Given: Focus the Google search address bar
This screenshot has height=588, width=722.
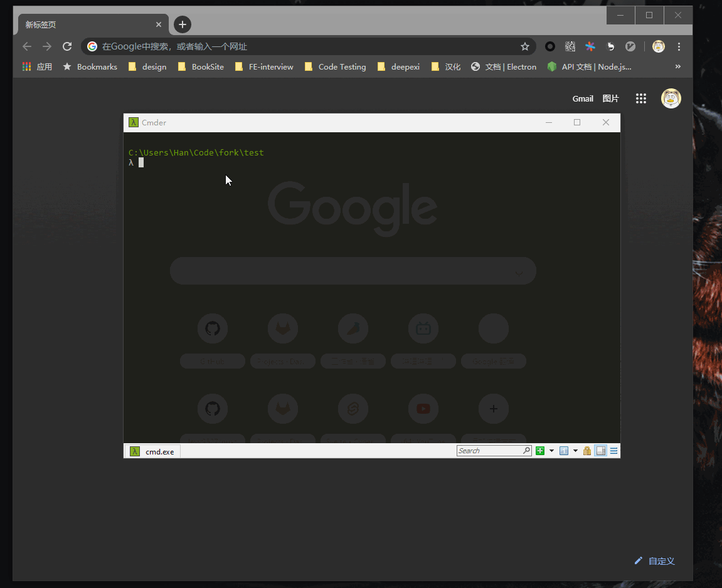Looking at the screenshot, I should pyautogui.click(x=309, y=46).
